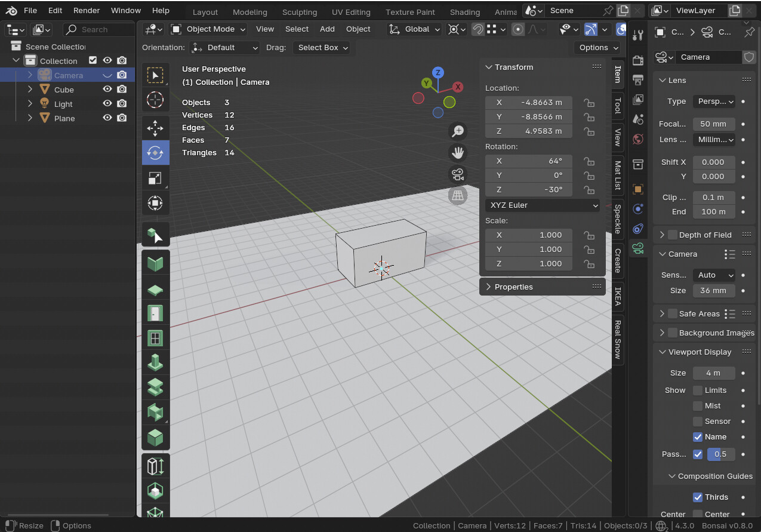
Task: Click the blue Z axis on navigation gizmo
Action: (x=438, y=72)
